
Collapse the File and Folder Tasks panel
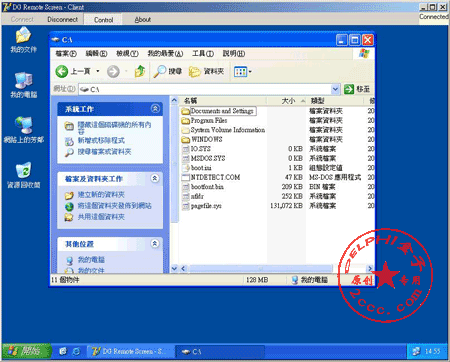point(155,178)
